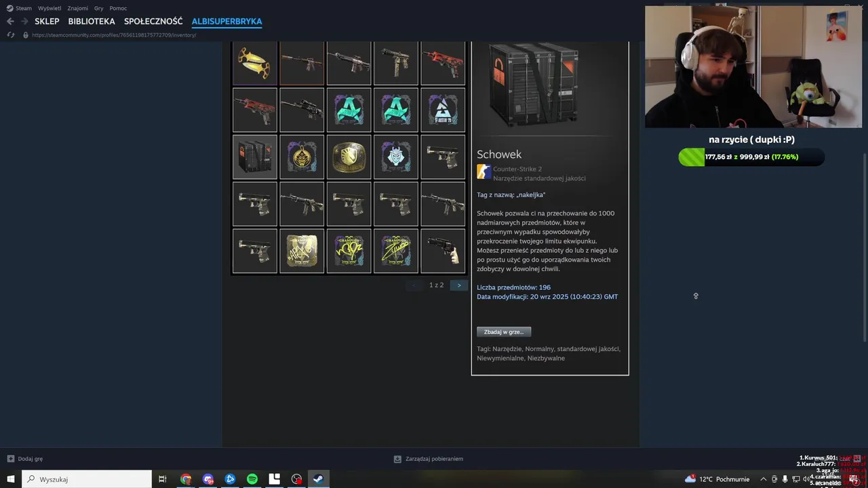Open the Windows Start menu
The height and width of the screenshot is (488, 868).
click(x=11, y=479)
